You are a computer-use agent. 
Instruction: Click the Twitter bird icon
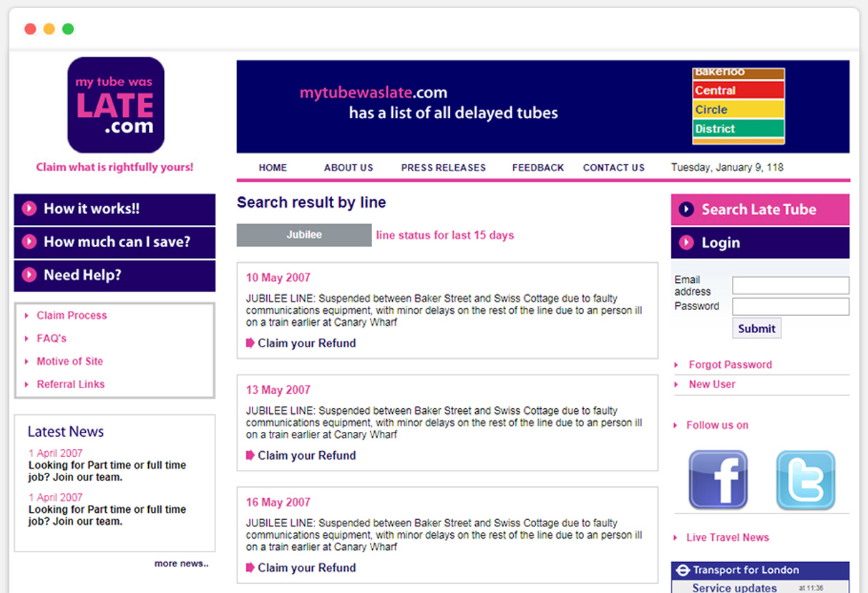tap(805, 480)
